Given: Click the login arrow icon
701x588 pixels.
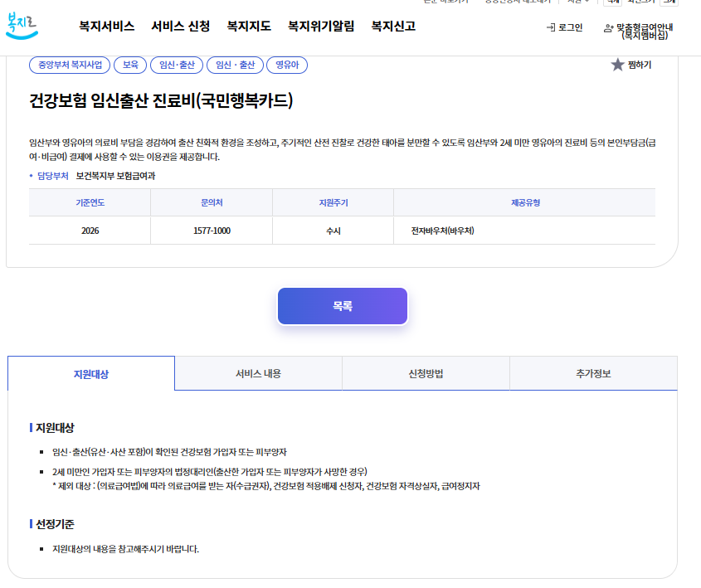Looking at the screenshot, I should [x=551, y=27].
